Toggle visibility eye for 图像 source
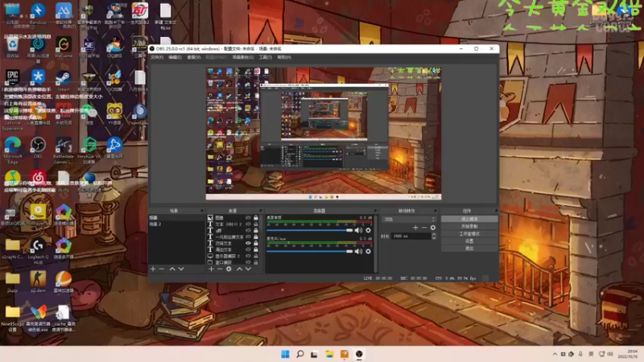This screenshot has height=362, width=644. 248,218
